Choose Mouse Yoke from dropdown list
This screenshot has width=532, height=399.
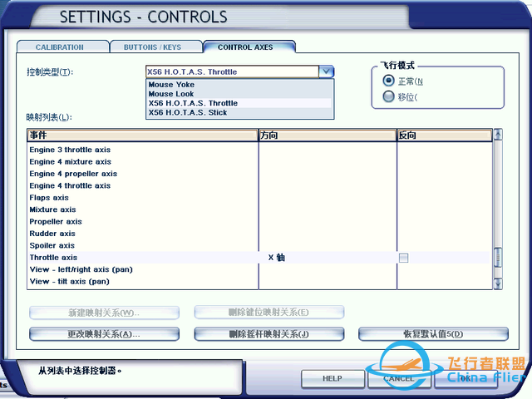click(x=172, y=85)
